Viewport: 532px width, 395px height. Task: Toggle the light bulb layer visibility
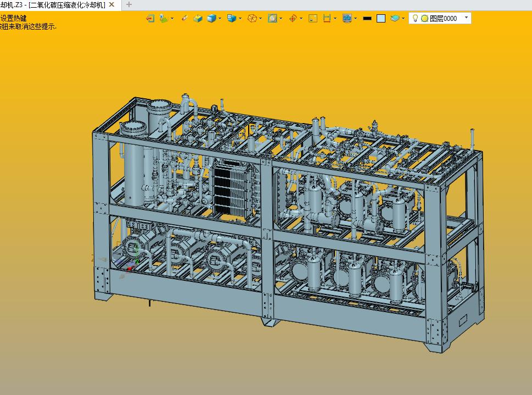click(416, 18)
